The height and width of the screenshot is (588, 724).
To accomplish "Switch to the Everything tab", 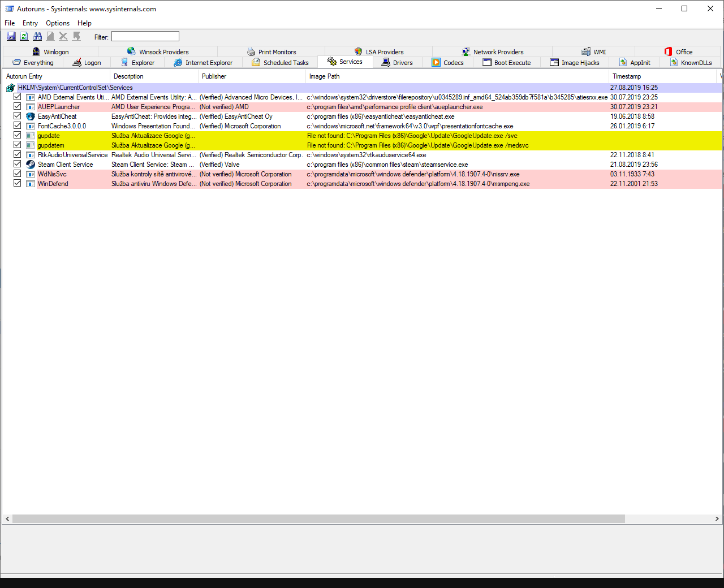I will point(33,63).
